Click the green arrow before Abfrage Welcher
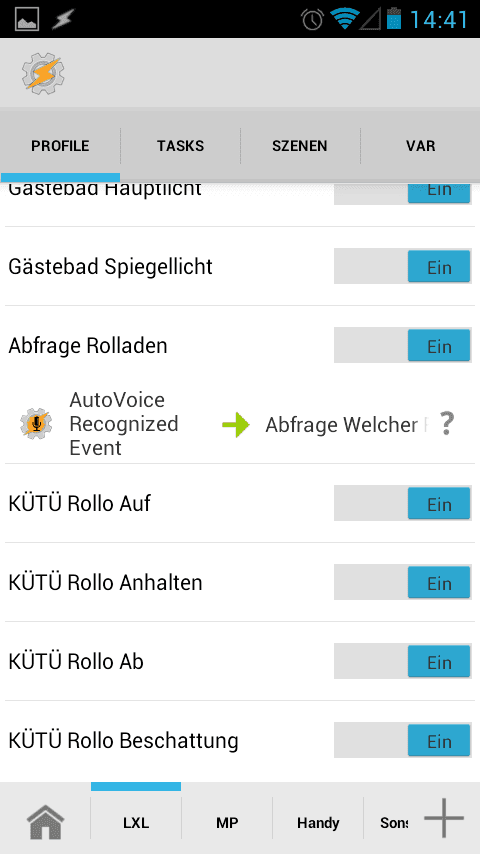This screenshot has height=854, width=480. tap(236, 425)
